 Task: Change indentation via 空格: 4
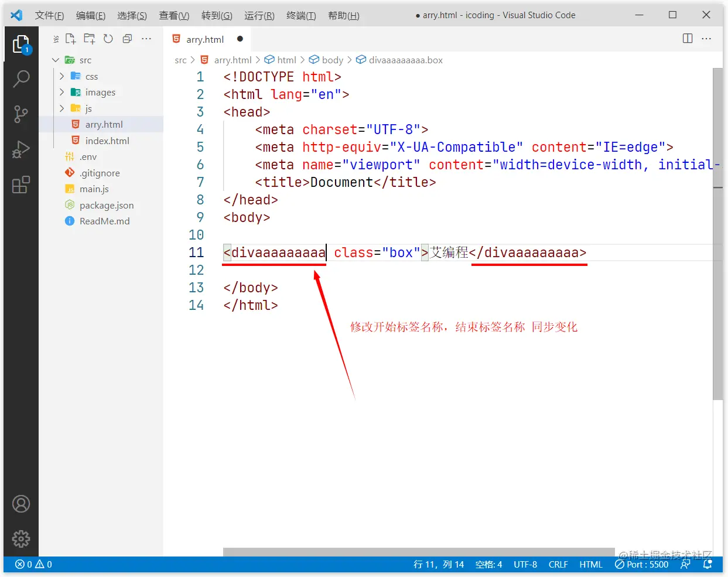tap(488, 564)
